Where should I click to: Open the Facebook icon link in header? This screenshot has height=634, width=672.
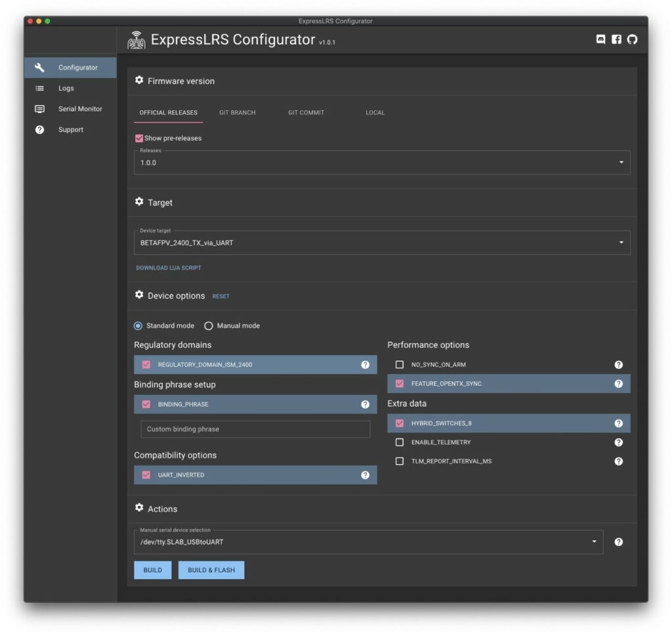(x=616, y=39)
